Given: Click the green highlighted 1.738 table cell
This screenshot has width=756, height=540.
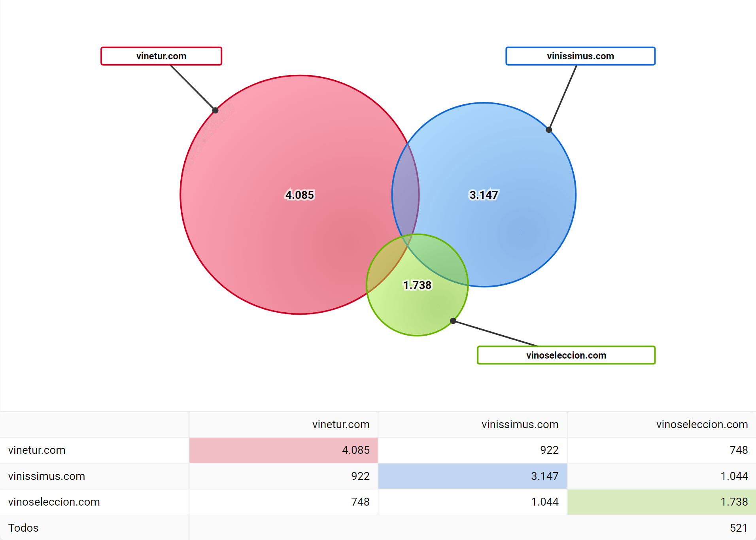Looking at the screenshot, I should (661, 502).
